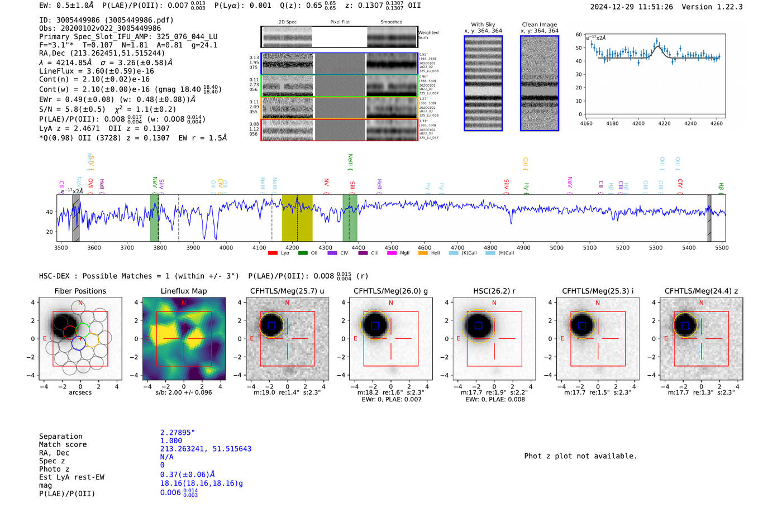Click the blue fiber circle in Fiber Positions
This screenshot has width=782, height=532.
pyautogui.click(x=78, y=343)
